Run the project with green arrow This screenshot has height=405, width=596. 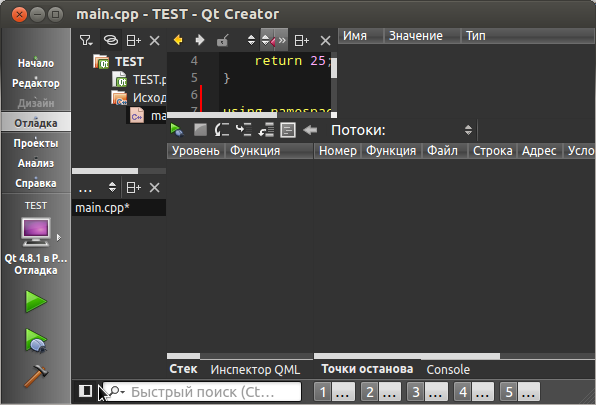(x=36, y=302)
